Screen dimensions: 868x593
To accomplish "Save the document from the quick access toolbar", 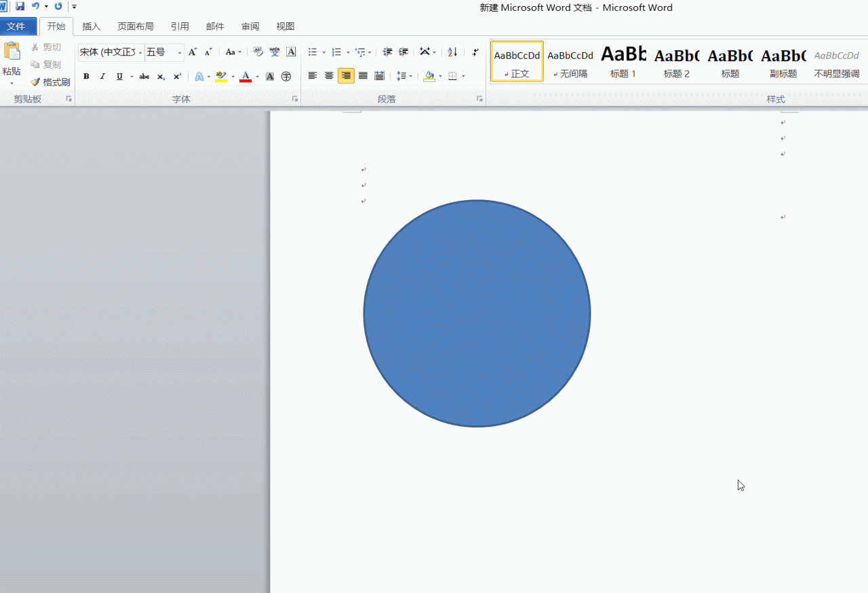I will (20, 6).
